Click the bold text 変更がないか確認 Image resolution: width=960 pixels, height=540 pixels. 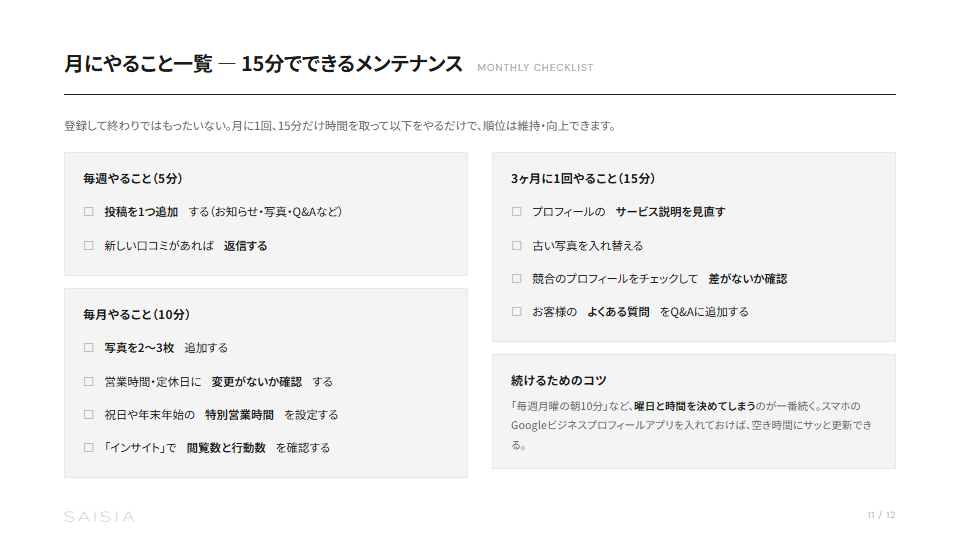(257, 381)
